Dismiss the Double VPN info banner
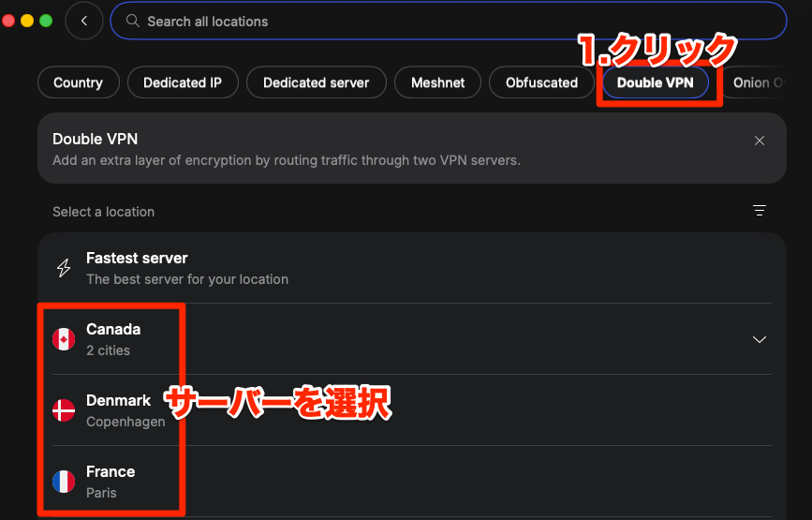This screenshot has width=812, height=520. pos(760,141)
